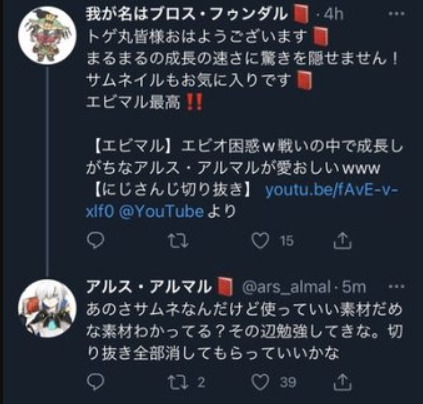
Task: Like the reply with 39 likes
Action: click(x=260, y=382)
